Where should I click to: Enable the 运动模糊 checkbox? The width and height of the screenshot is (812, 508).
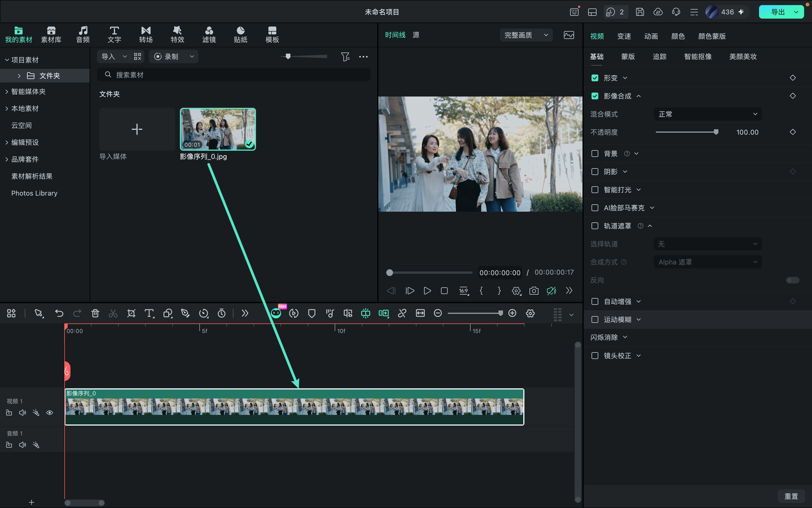[x=595, y=319]
